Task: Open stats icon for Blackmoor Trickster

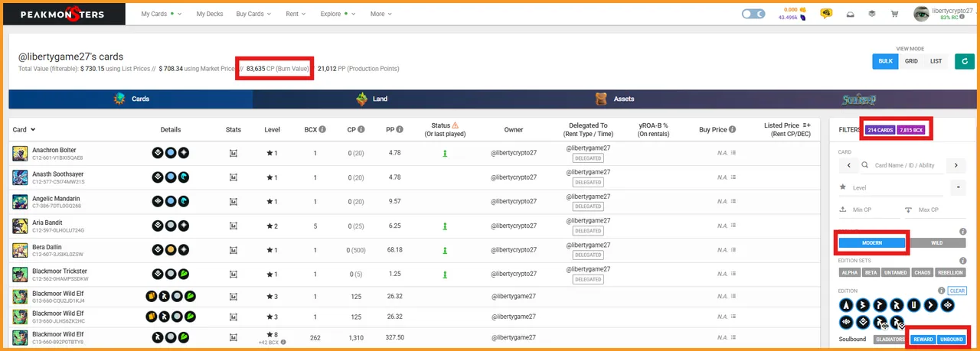Action: click(x=234, y=275)
